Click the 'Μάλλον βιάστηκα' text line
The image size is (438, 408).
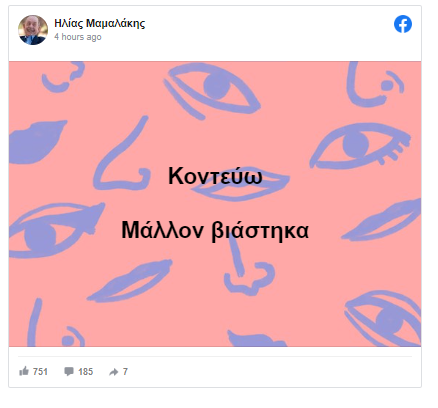point(215,230)
